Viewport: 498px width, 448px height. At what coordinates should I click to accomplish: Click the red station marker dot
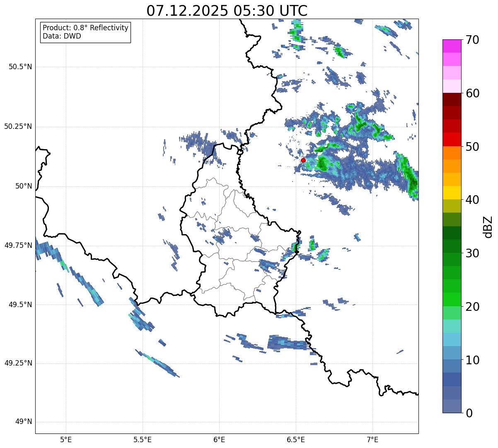pos(303,160)
